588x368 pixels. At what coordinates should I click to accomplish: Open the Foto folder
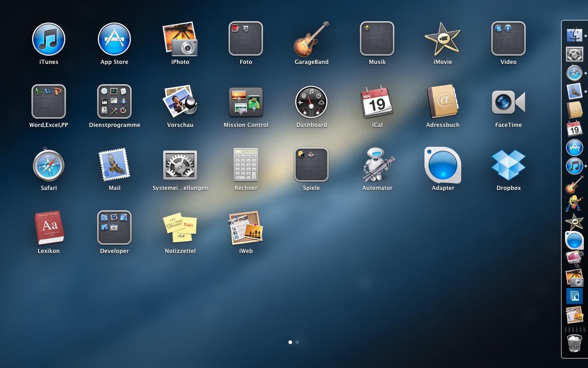click(x=246, y=39)
